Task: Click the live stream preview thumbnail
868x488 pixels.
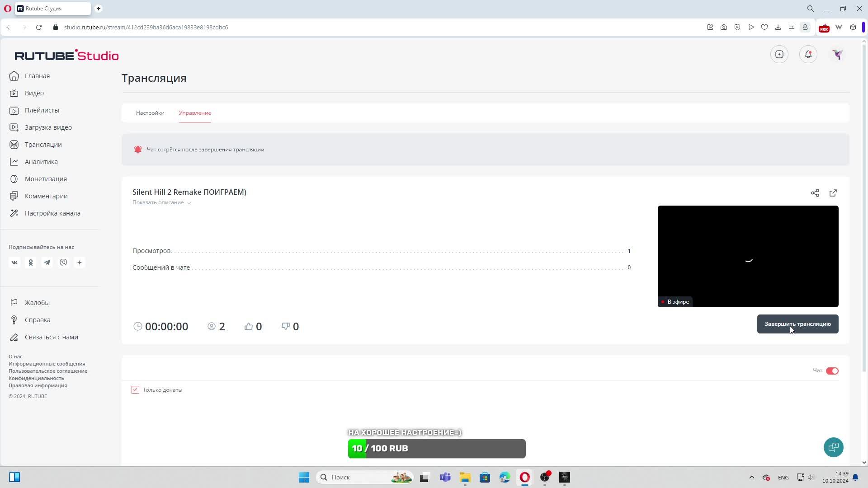Action: pyautogui.click(x=747, y=256)
